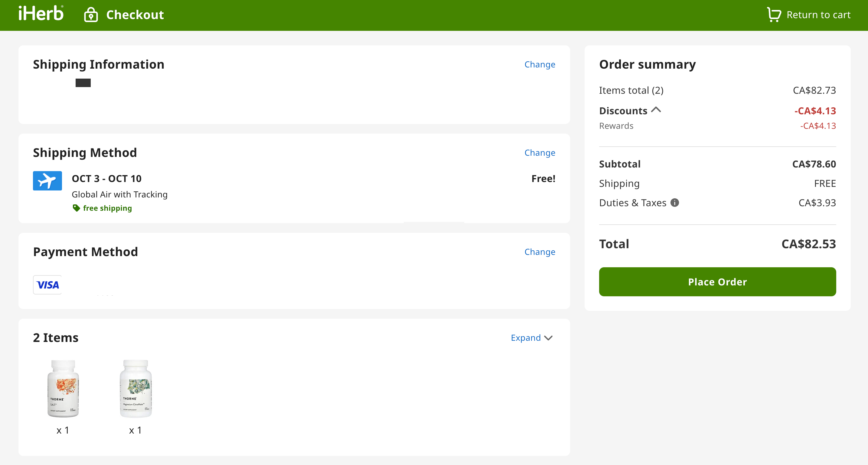Click the Checkout header title
The width and height of the screenshot is (868, 465).
tap(135, 15)
